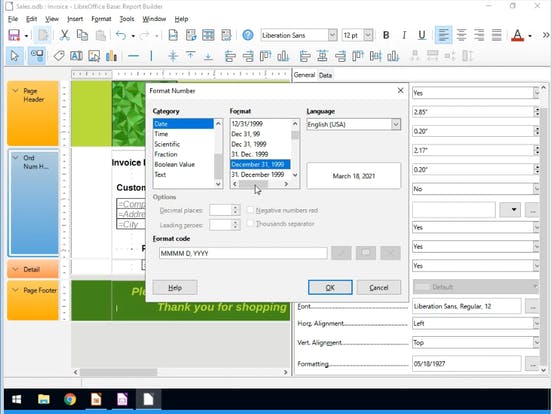Open the Edit menu
This screenshot has height=414, width=552.
pyautogui.click(x=31, y=19)
